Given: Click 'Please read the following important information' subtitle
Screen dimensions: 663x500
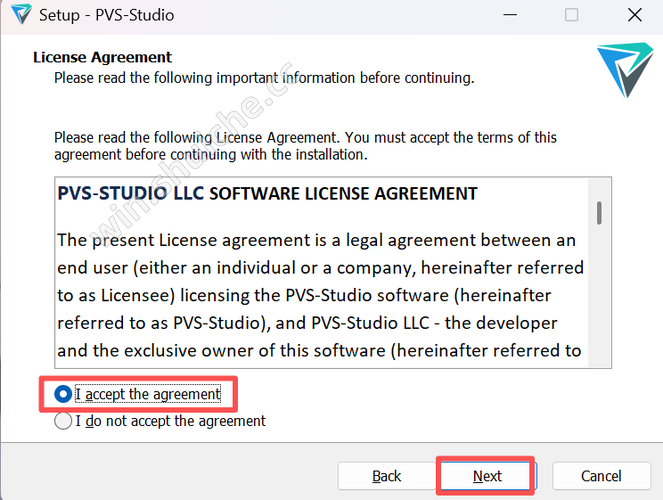Looking at the screenshot, I should (x=263, y=76).
